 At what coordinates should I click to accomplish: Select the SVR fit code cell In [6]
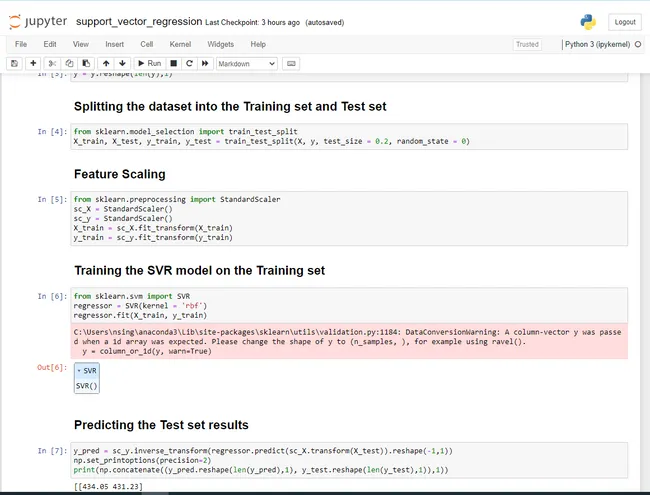click(x=349, y=306)
